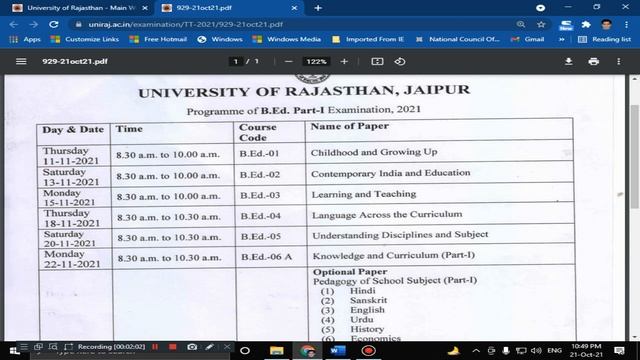Open recorder pencil annotation tool
The height and width of the screenshot is (360, 640).
(209, 347)
